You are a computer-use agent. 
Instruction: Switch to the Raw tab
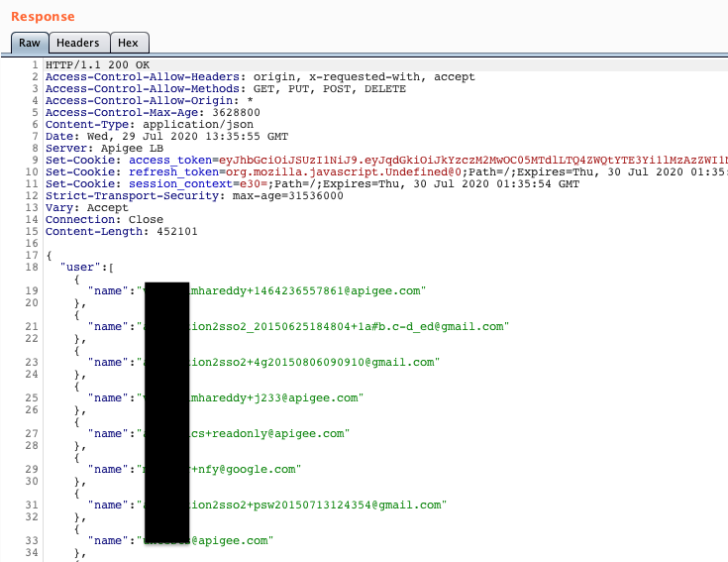29,43
